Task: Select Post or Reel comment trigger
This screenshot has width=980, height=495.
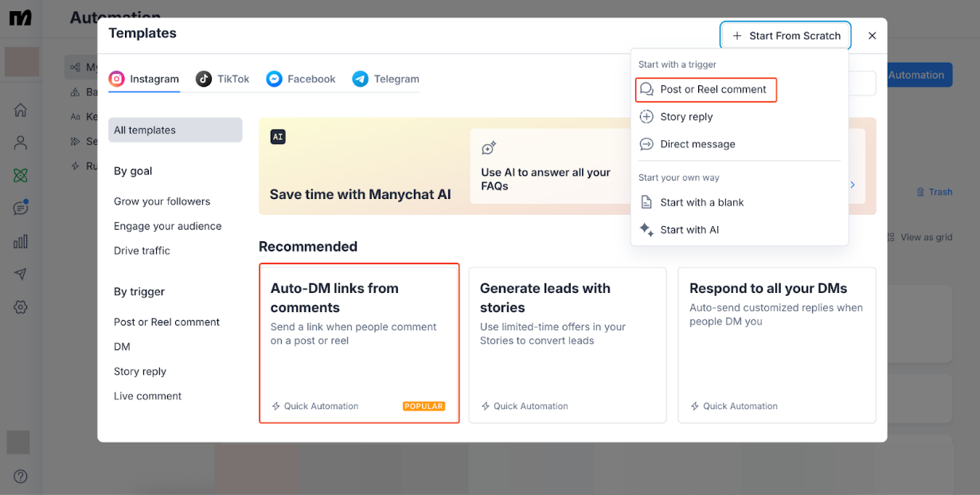Action: [705, 90]
